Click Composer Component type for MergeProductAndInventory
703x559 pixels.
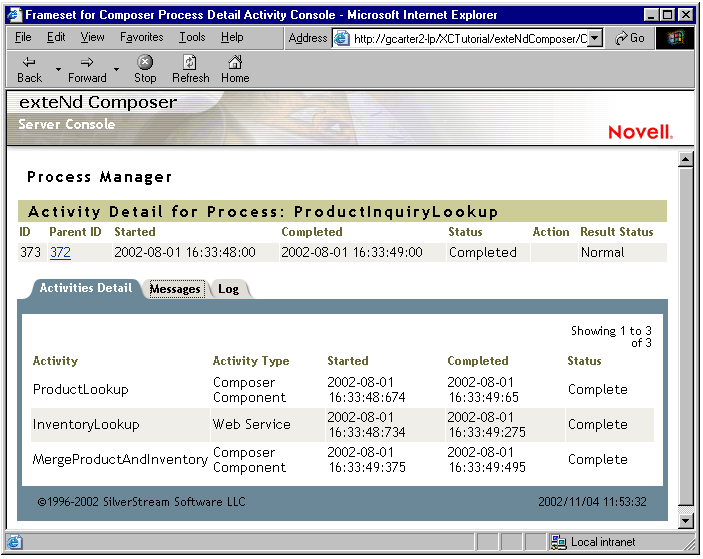pyautogui.click(x=249, y=460)
